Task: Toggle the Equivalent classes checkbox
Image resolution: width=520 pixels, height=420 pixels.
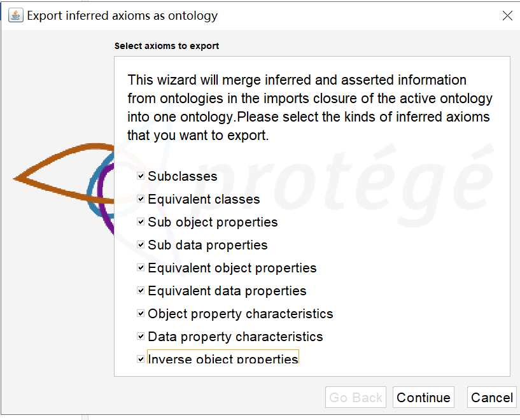Action: (141, 199)
